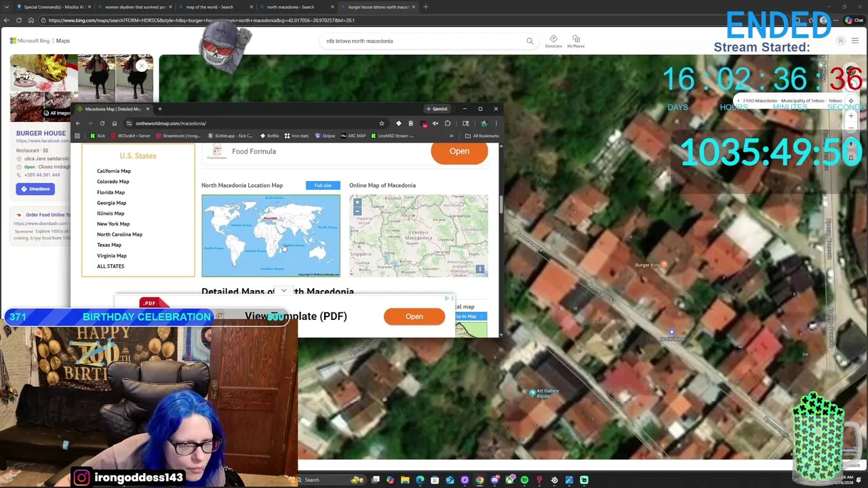Switch to the 'woman skydiver that survived' Edge tab

tap(134, 7)
